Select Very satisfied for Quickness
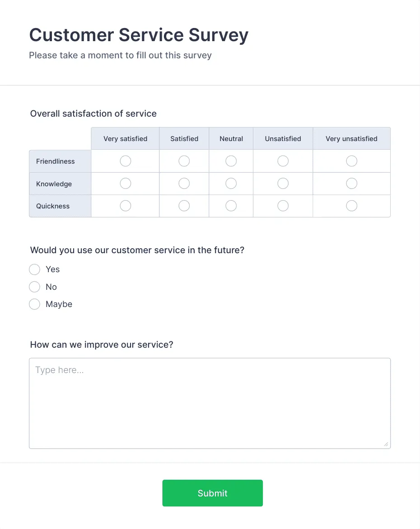 [x=125, y=206]
